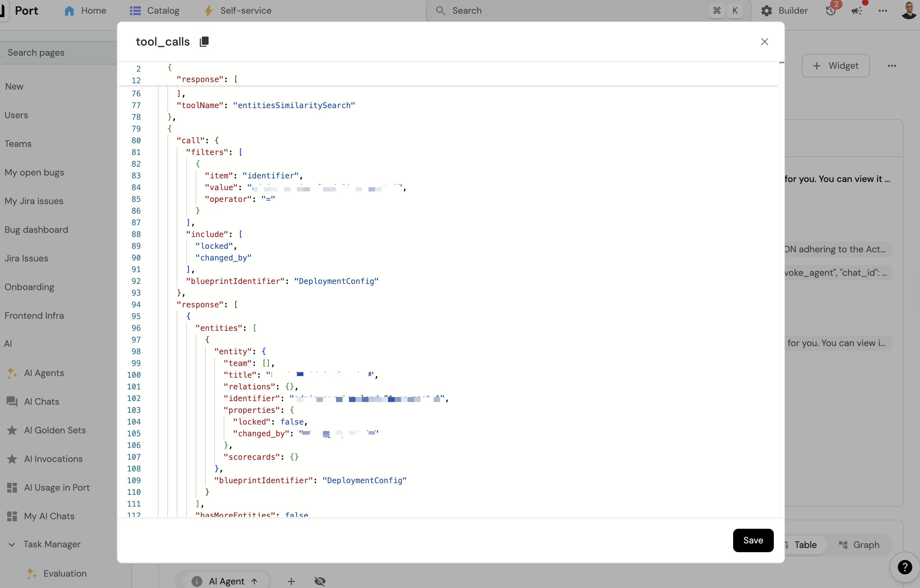This screenshot has width=920, height=588.
Task: Toggle hidden eye icon next to tabs
Action: (x=320, y=581)
